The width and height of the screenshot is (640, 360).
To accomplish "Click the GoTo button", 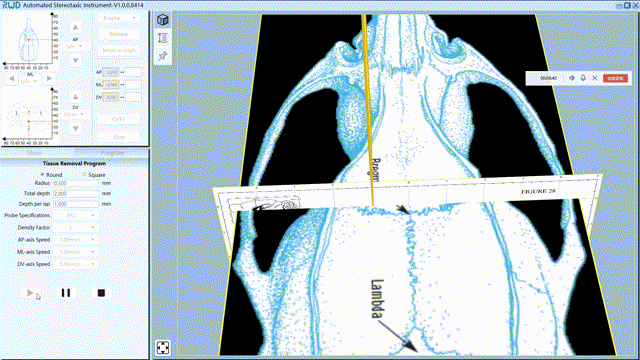I will coord(119,119).
